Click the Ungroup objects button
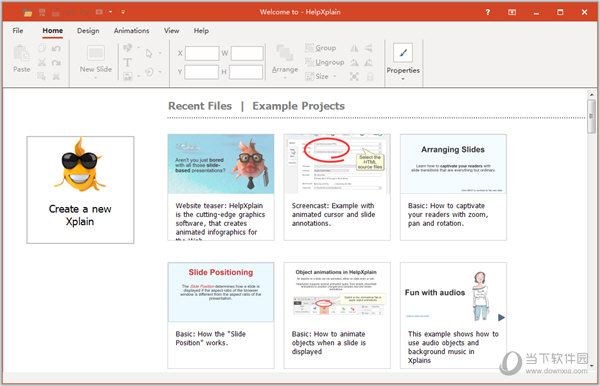 (x=324, y=62)
